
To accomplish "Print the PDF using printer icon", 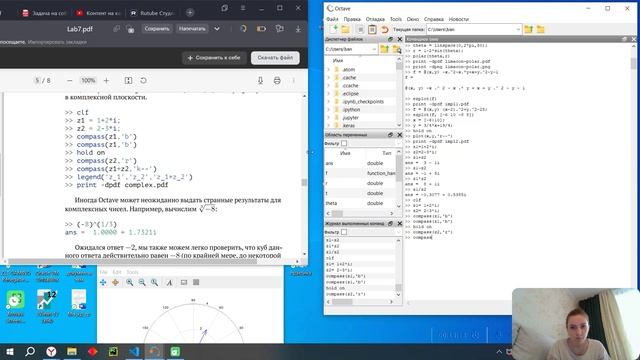I will (277, 80).
